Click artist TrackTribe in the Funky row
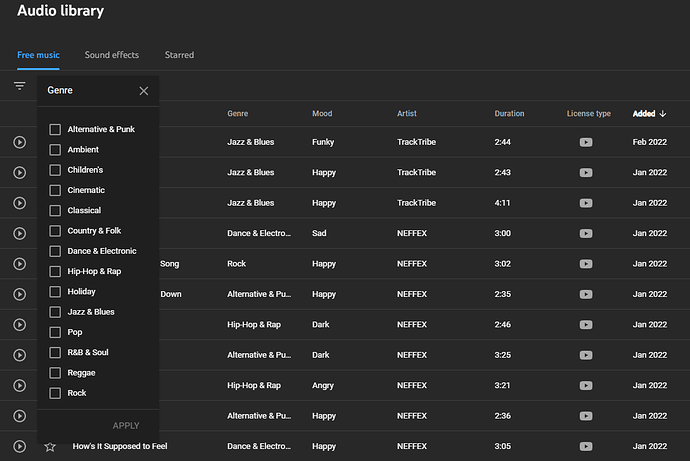 point(416,142)
